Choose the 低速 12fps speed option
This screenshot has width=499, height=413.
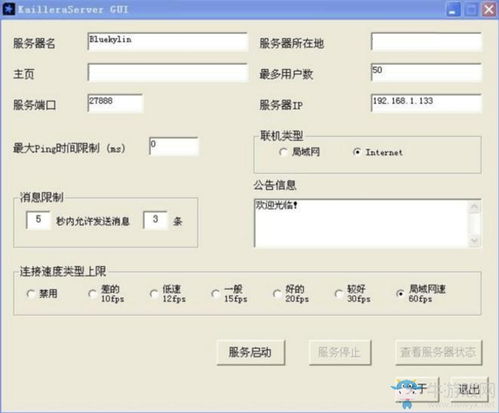coord(154,294)
